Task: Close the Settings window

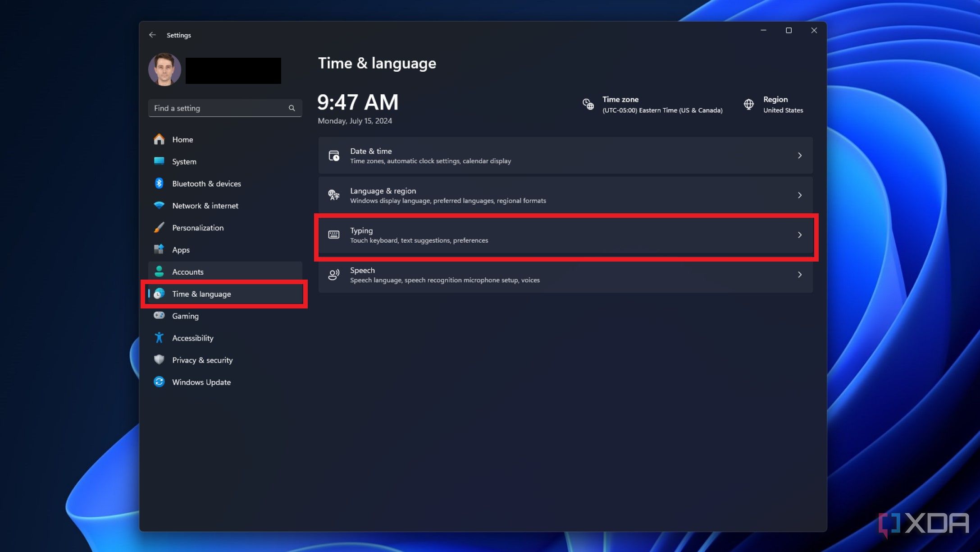Action: (x=814, y=30)
